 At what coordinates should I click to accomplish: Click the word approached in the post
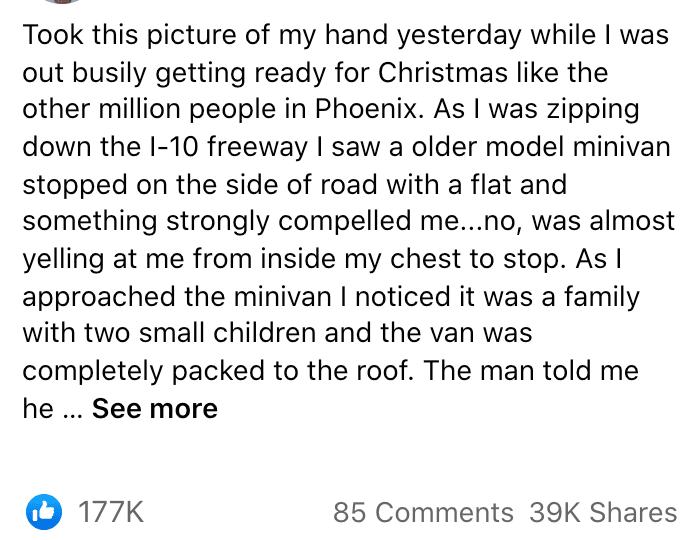(99, 297)
